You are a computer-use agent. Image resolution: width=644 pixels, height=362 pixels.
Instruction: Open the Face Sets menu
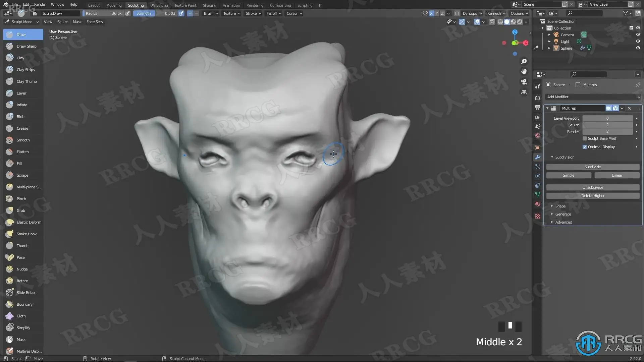point(95,22)
